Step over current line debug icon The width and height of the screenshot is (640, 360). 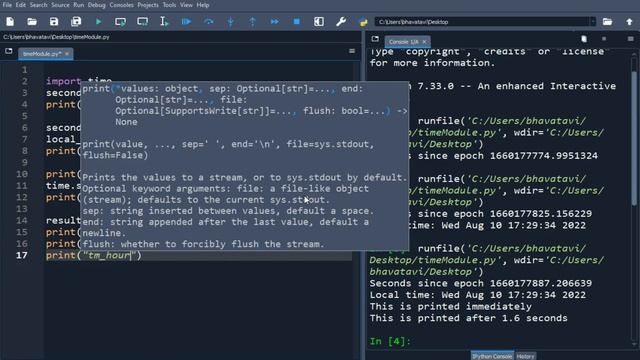[x=209, y=22]
